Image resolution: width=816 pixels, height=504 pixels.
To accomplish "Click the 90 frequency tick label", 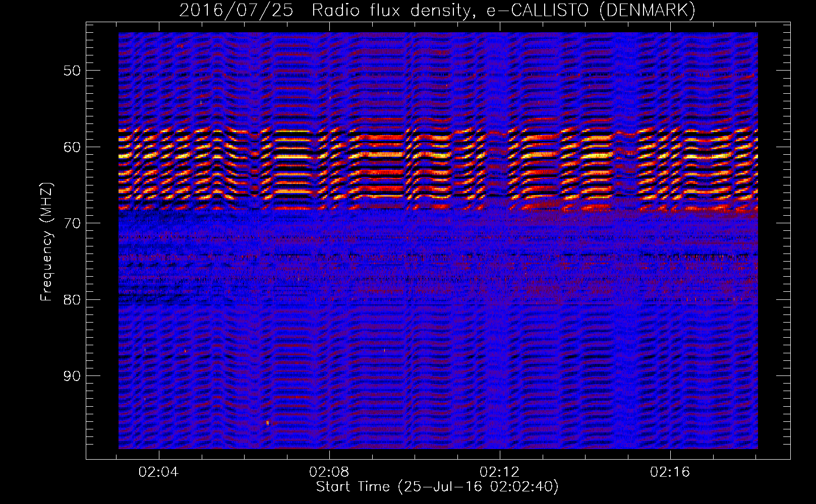I will point(72,376).
